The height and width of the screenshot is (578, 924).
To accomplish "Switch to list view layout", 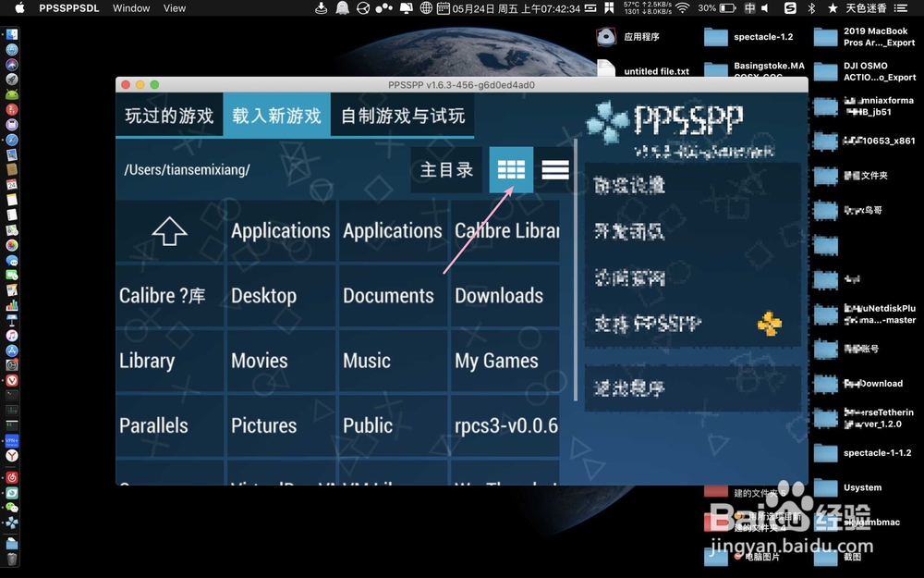I will [x=554, y=170].
